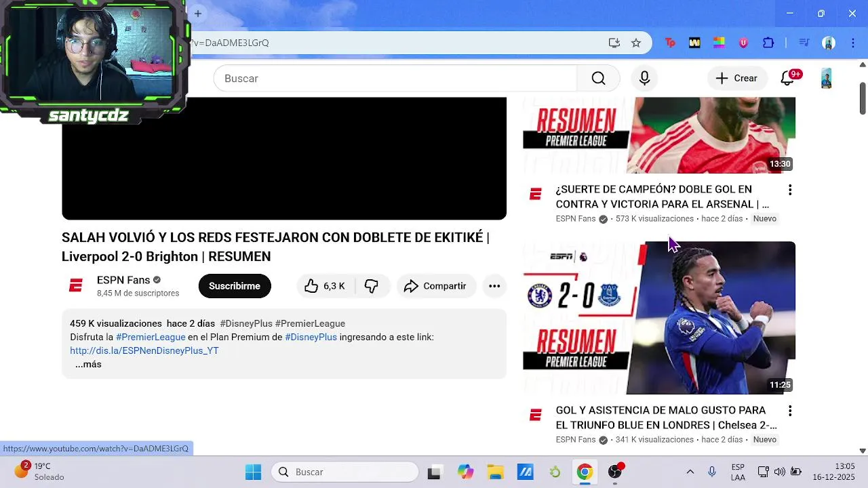Open ESPN Fans channel name link
The height and width of the screenshot is (488, 868).
pos(123,280)
